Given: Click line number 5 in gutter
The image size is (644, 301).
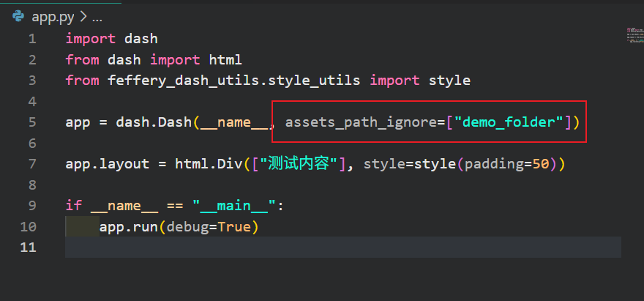Looking at the screenshot, I should pos(32,122).
